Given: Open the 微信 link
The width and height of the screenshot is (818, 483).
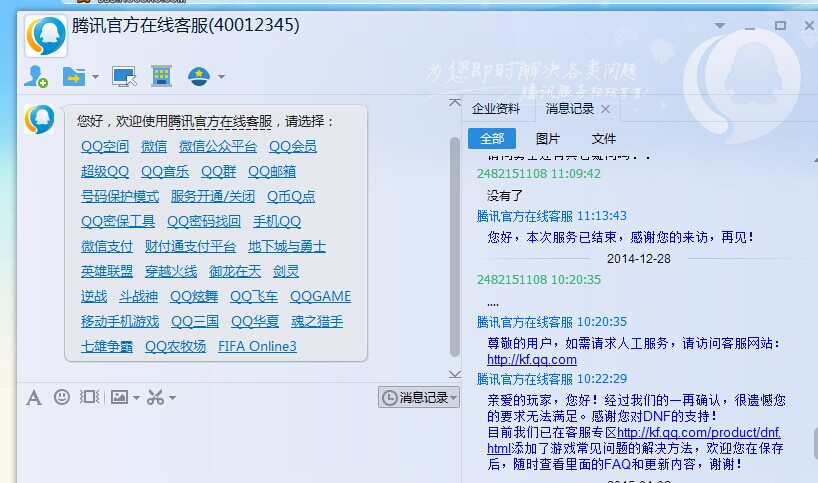Looking at the screenshot, I should (x=154, y=147).
